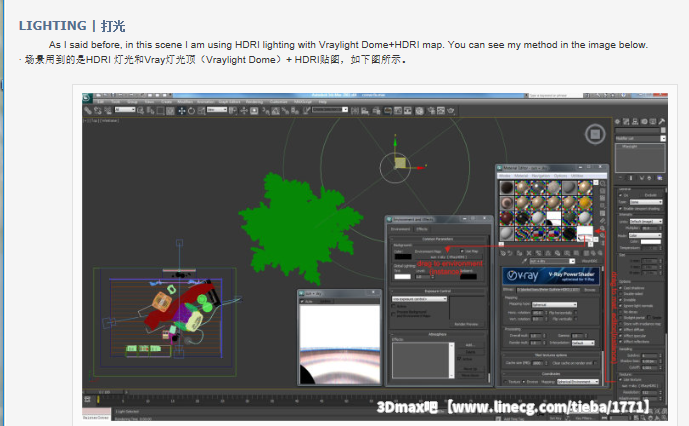Click the Add... atmosphere effect button
This screenshot has height=426, width=689.
pyautogui.click(x=470, y=345)
